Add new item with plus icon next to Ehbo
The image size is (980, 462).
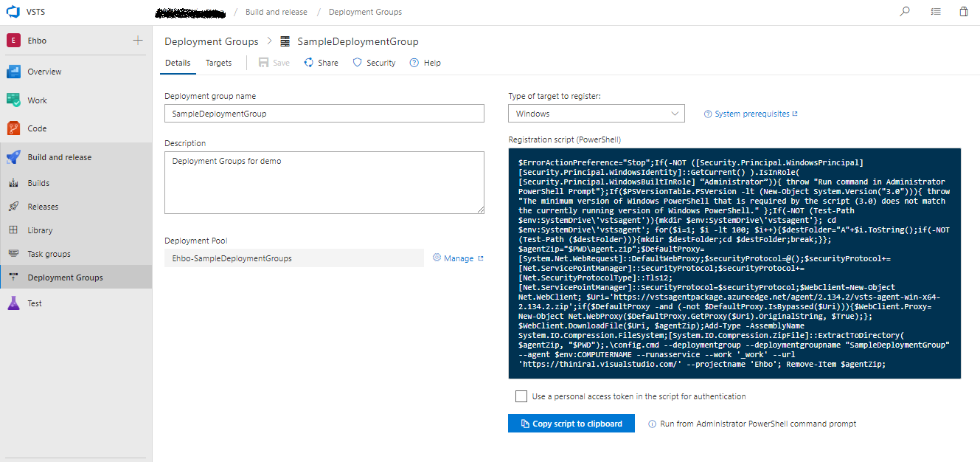pyautogui.click(x=138, y=41)
